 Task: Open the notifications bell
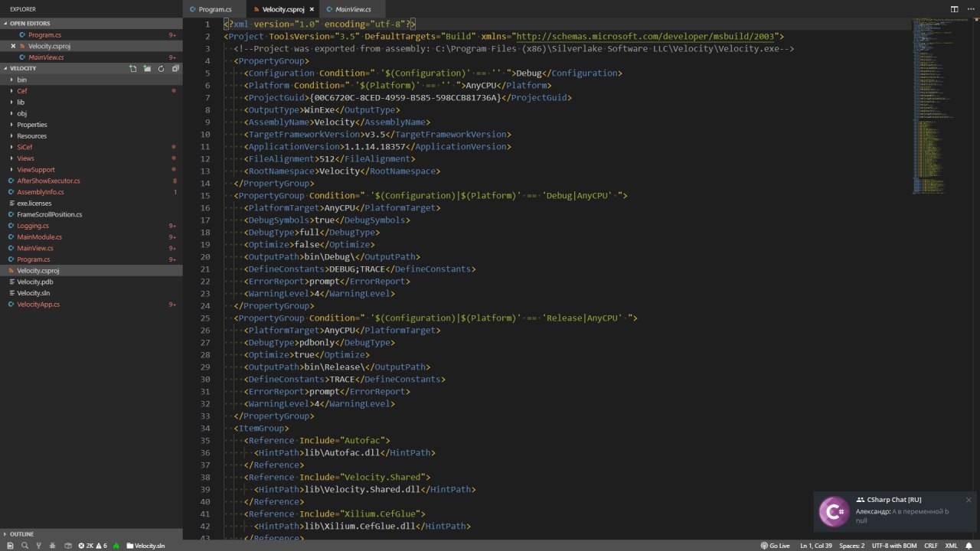(x=969, y=546)
